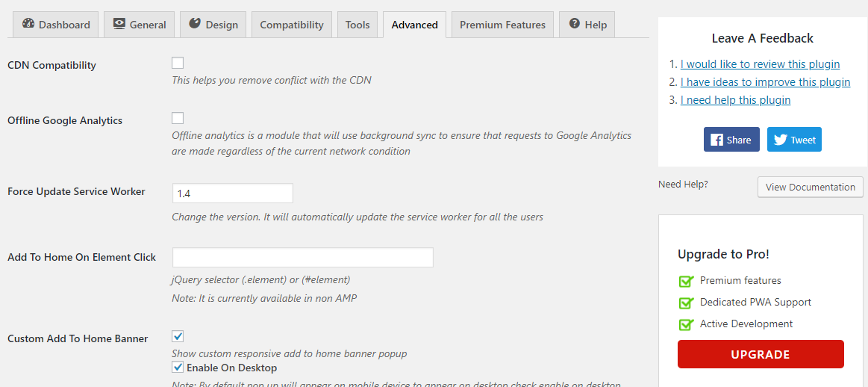Screen dimensions: 868x387
Task: Open the Dashboard tab
Action: tap(56, 25)
